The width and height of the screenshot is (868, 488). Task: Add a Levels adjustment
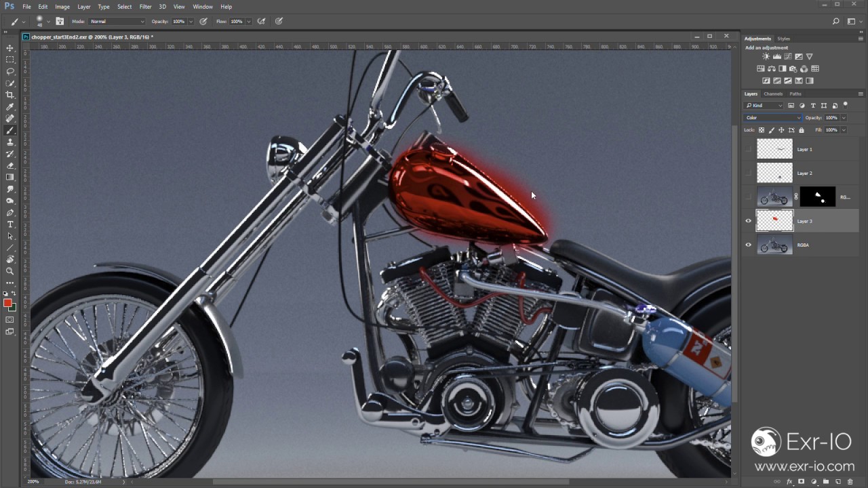pos(777,57)
